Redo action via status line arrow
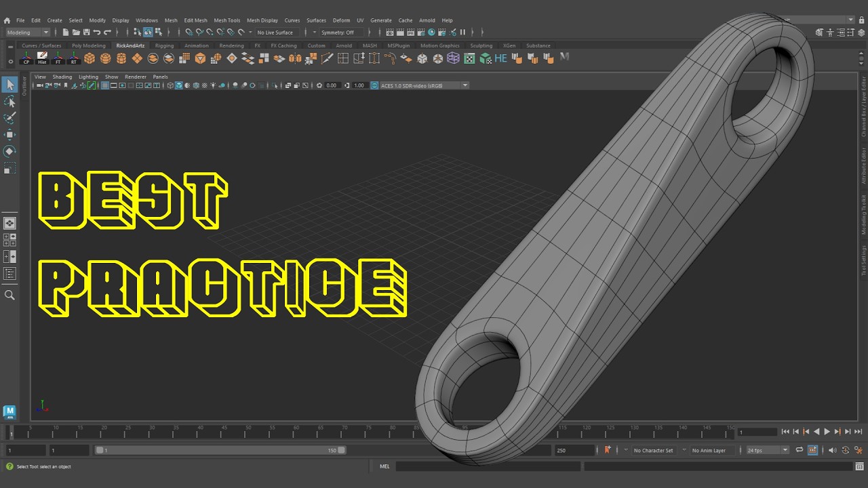868x488 pixels. [x=107, y=32]
